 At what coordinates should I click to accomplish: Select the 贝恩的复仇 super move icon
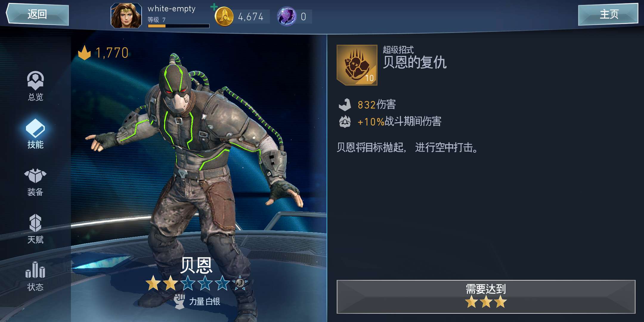click(357, 65)
